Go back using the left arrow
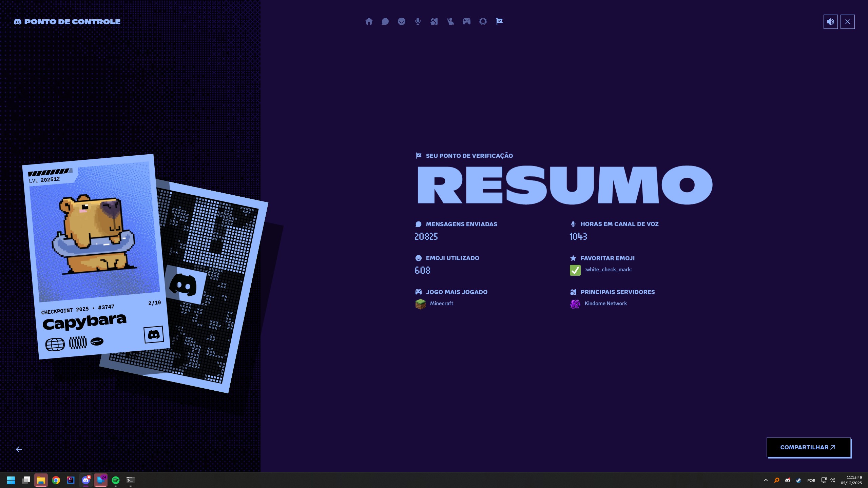868x488 pixels. click(19, 449)
